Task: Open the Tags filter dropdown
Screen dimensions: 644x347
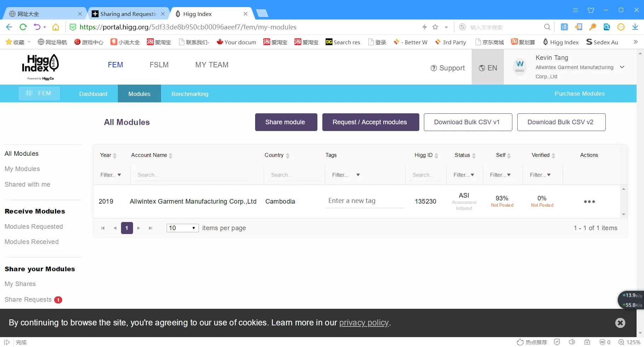Action: [346, 175]
